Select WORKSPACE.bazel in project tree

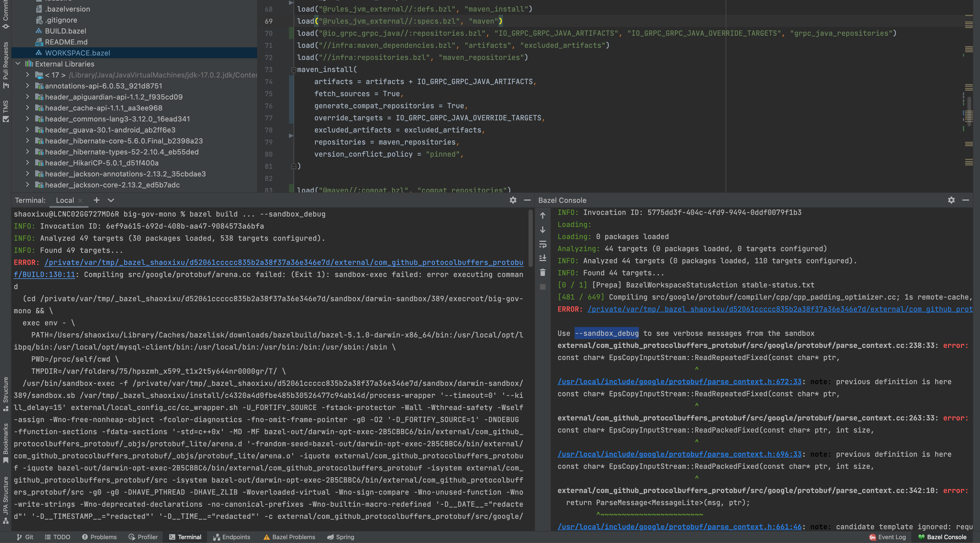[77, 53]
